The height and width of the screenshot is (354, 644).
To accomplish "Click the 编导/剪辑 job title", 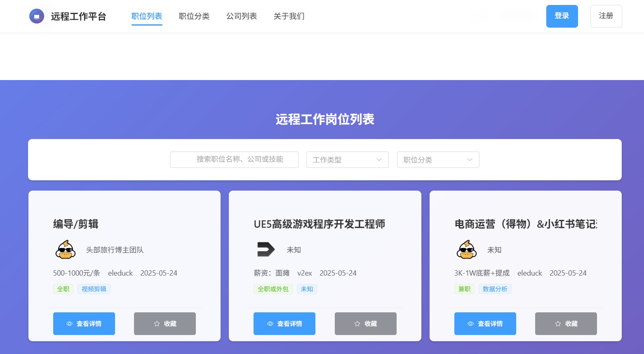I will point(76,224).
